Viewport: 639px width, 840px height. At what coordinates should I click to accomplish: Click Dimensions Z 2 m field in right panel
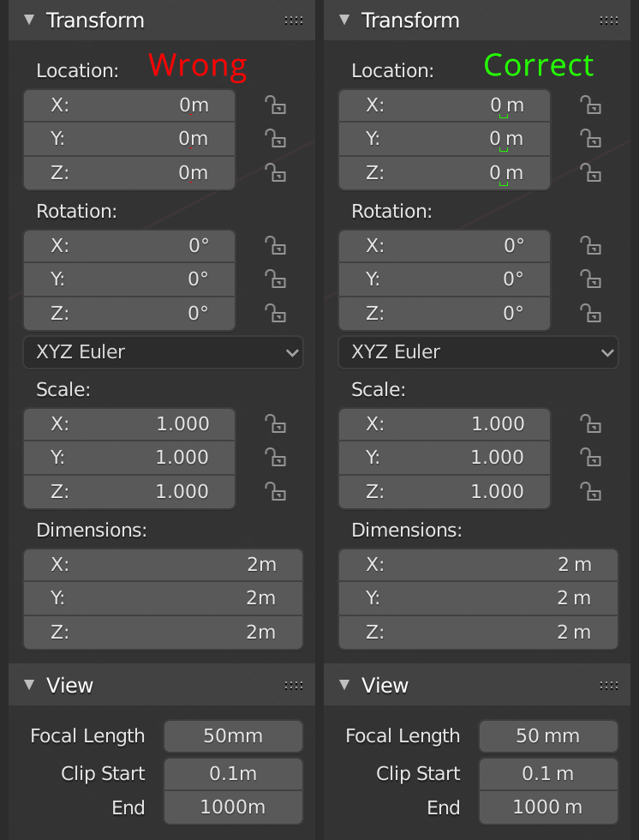pyautogui.click(x=479, y=633)
